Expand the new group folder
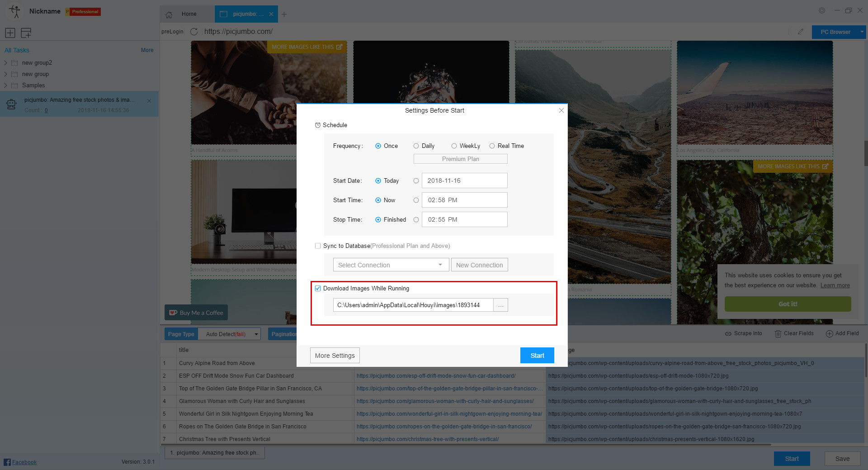868x470 pixels. pyautogui.click(x=5, y=74)
